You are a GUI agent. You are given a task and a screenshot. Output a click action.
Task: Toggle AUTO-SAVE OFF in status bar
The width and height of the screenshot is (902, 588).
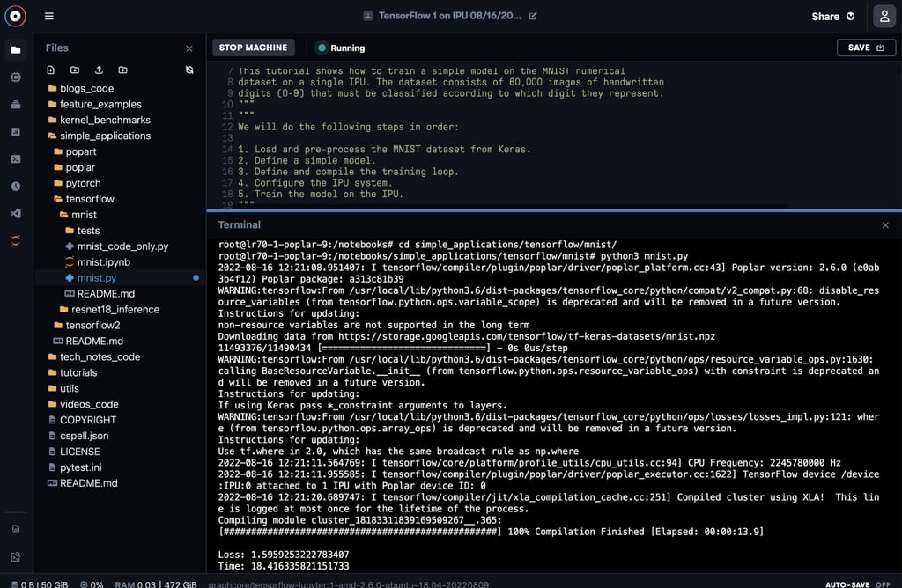(x=858, y=584)
